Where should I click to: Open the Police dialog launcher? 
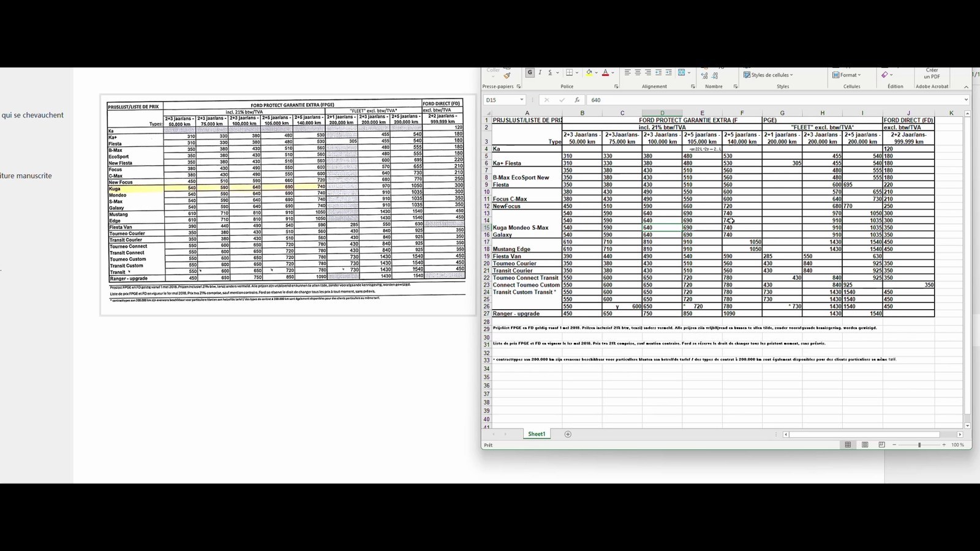[616, 86]
